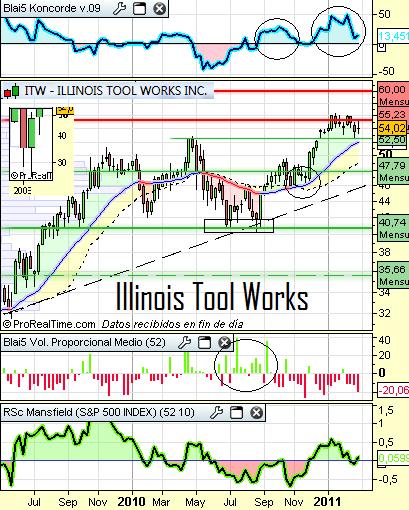Remove the Vol. Proporcional Medio indicator

point(224,342)
